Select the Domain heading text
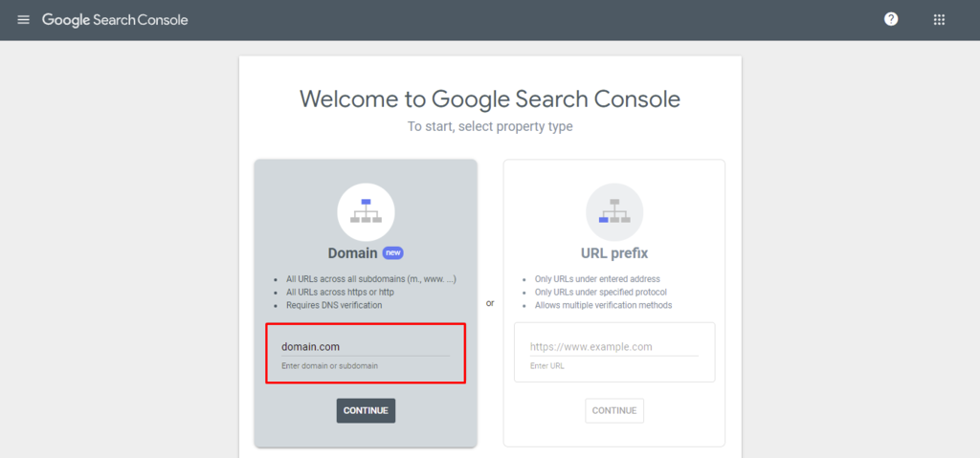 [x=352, y=253]
